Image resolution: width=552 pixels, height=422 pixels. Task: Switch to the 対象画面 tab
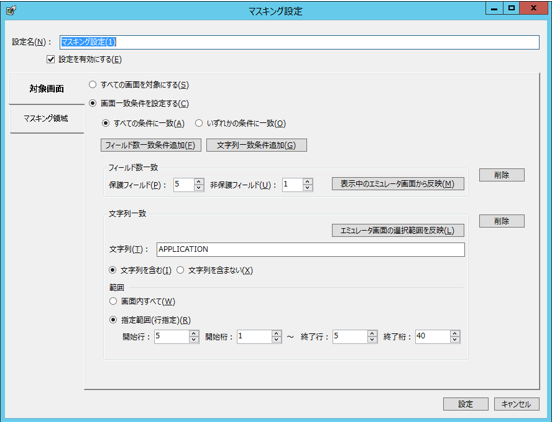(47, 89)
